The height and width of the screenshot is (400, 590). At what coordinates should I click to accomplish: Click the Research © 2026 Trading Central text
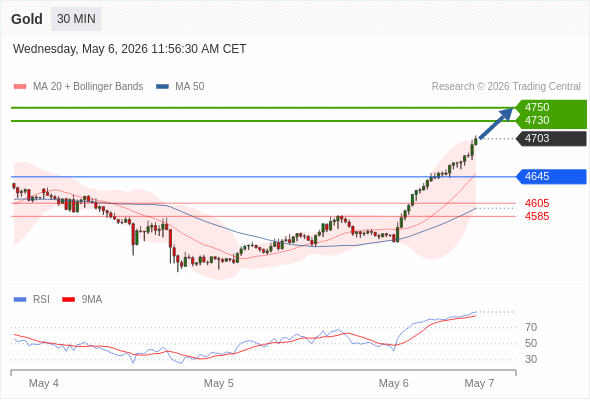click(506, 87)
